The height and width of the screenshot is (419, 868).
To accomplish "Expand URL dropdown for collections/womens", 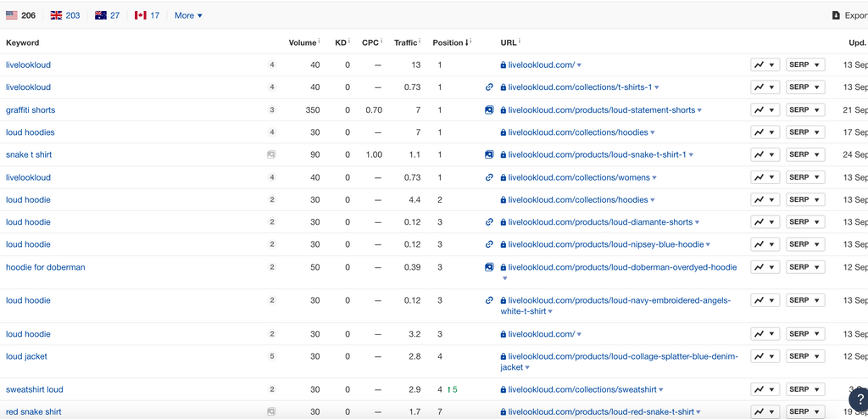I will [x=654, y=178].
